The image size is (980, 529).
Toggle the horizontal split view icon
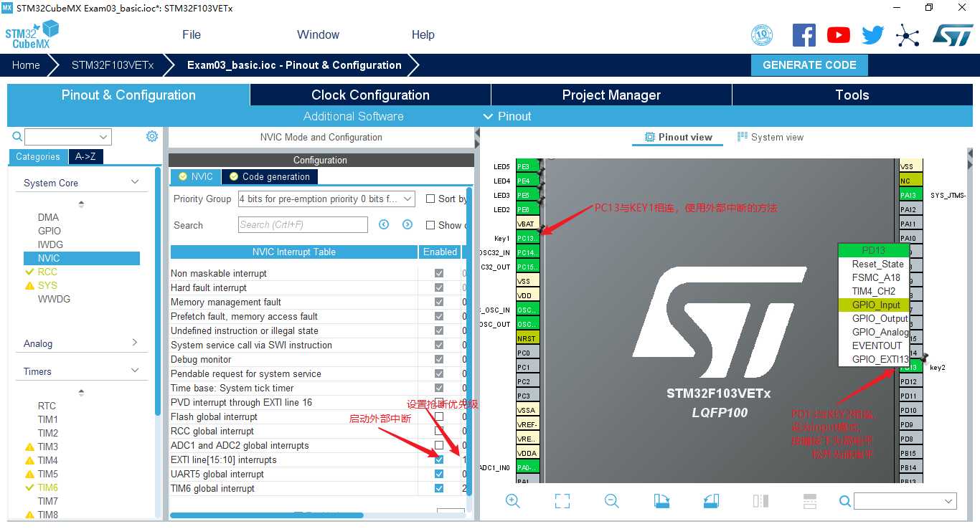click(x=809, y=501)
